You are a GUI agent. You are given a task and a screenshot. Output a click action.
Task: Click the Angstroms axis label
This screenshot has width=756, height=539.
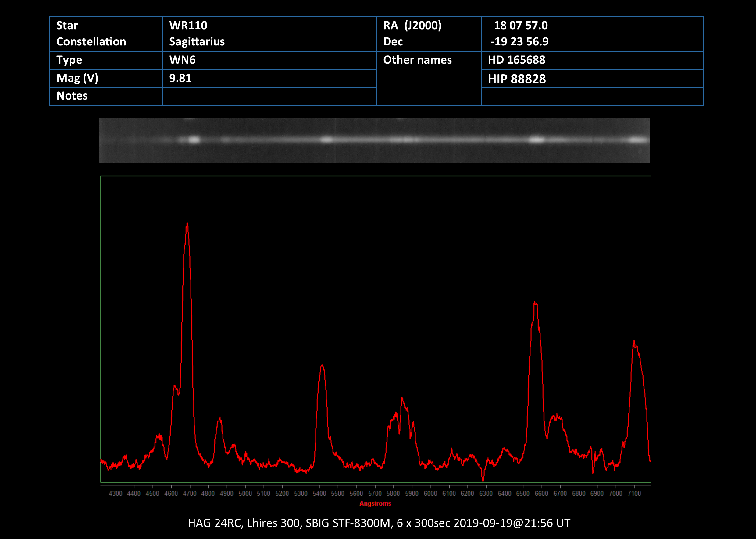point(375,503)
